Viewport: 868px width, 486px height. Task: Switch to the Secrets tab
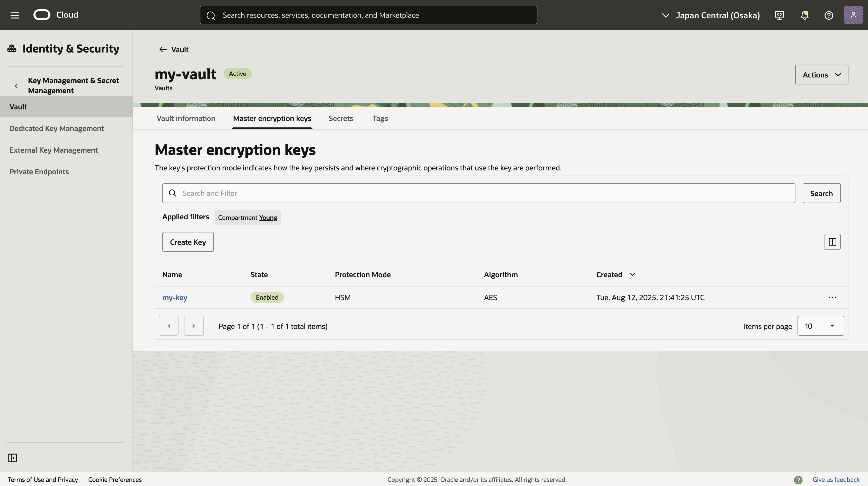[341, 118]
